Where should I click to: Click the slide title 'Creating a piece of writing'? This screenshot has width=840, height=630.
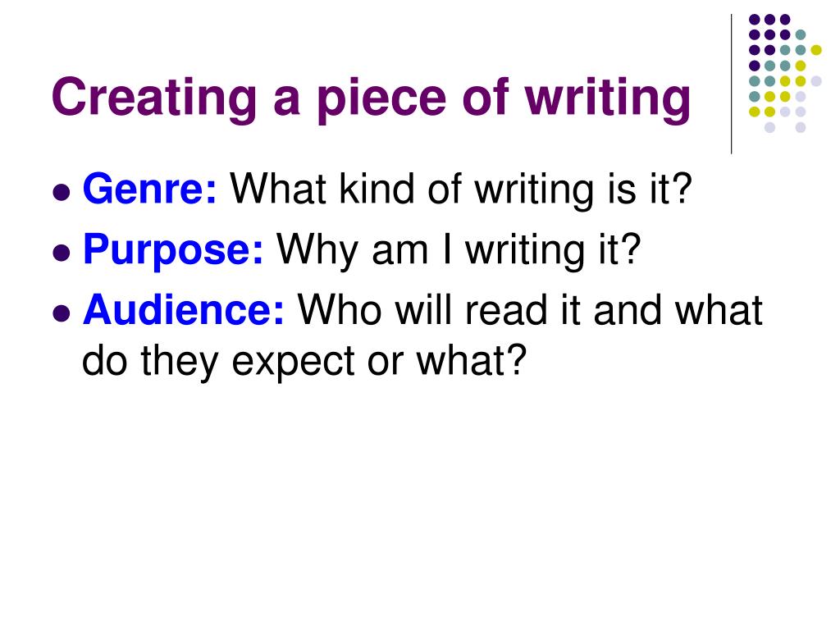[372, 99]
